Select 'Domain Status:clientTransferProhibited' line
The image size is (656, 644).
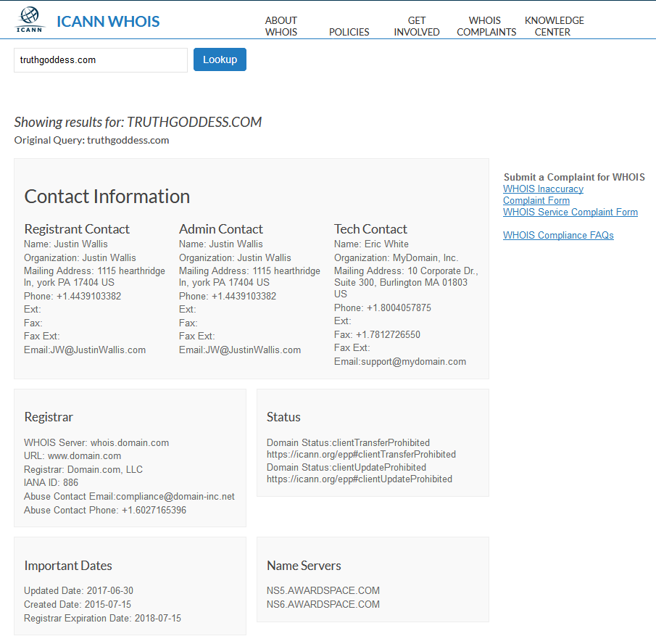(348, 442)
